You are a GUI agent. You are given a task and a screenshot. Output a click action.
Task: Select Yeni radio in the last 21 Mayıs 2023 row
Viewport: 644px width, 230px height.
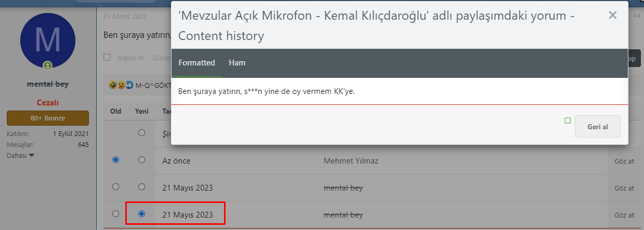click(x=141, y=214)
